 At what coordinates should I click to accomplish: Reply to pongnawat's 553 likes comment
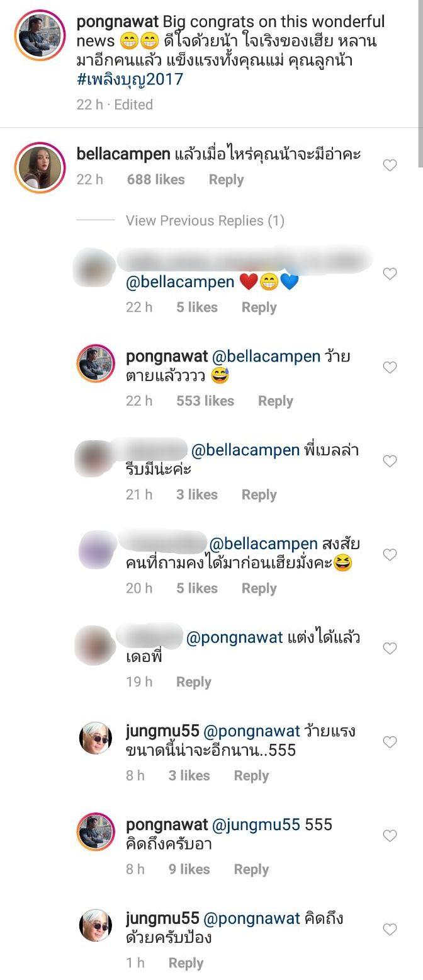pyautogui.click(x=276, y=401)
